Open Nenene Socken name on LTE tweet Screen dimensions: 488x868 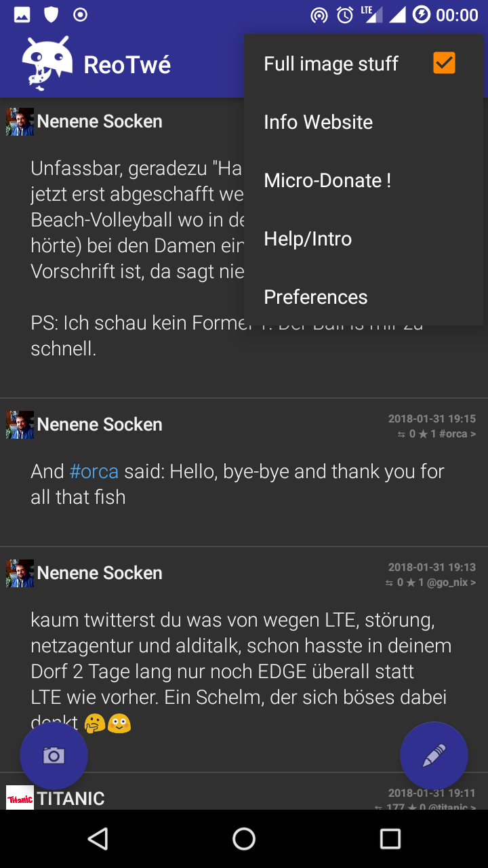(100, 573)
